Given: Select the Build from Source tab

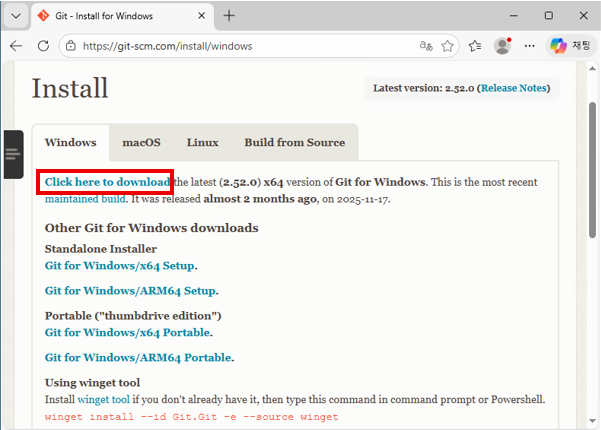Looking at the screenshot, I should tap(294, 142).
